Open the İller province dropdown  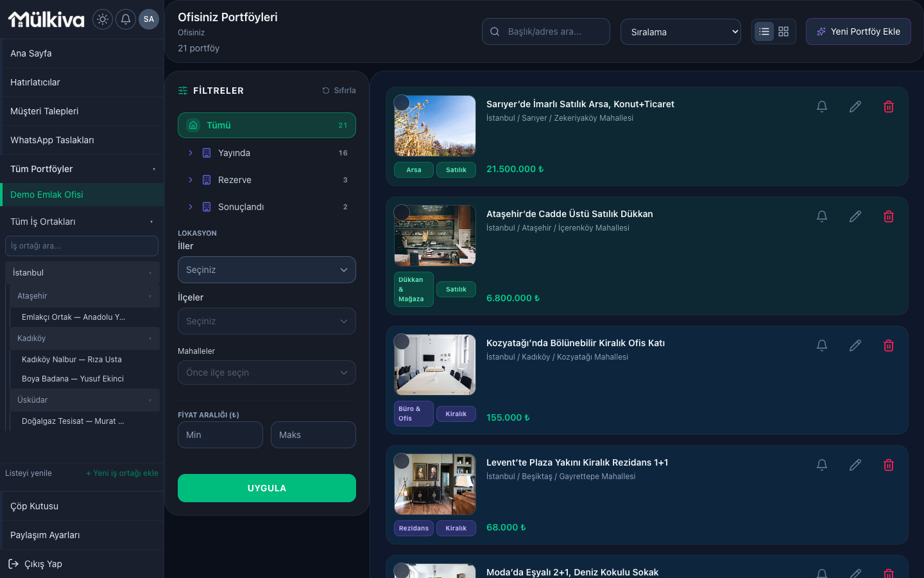click(267, 270)
